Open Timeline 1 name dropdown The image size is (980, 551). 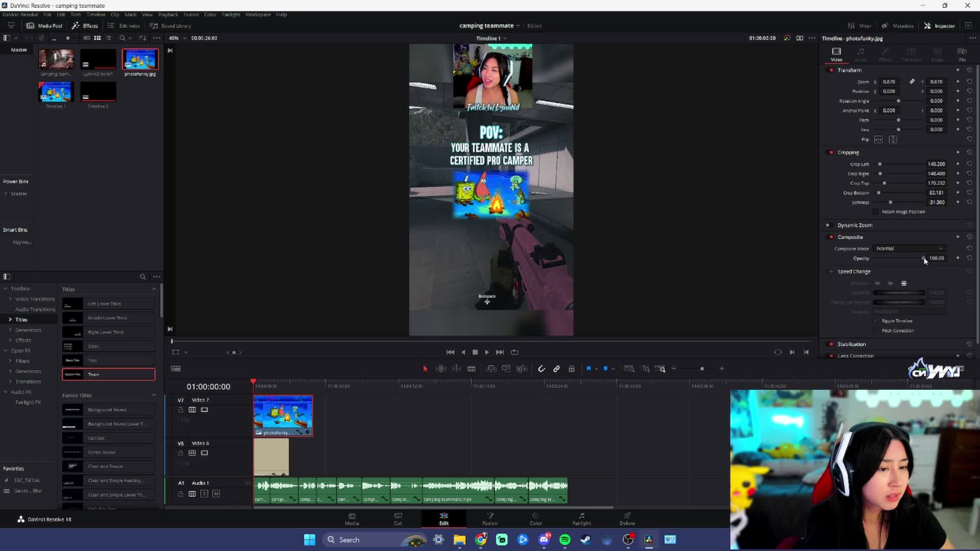491,38
